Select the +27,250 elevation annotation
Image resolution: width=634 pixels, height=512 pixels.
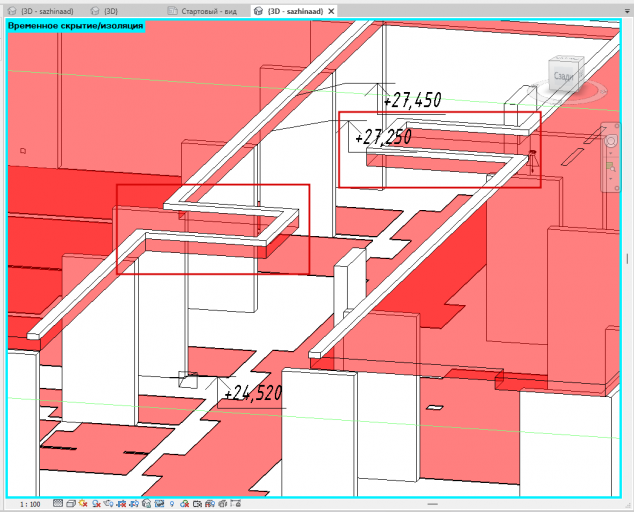click(383, 137)
